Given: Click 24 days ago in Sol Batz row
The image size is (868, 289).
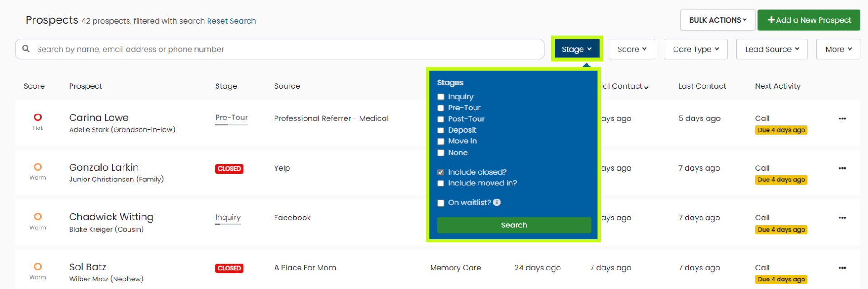Looking at the screenshot, I should [x=537, y=268].
